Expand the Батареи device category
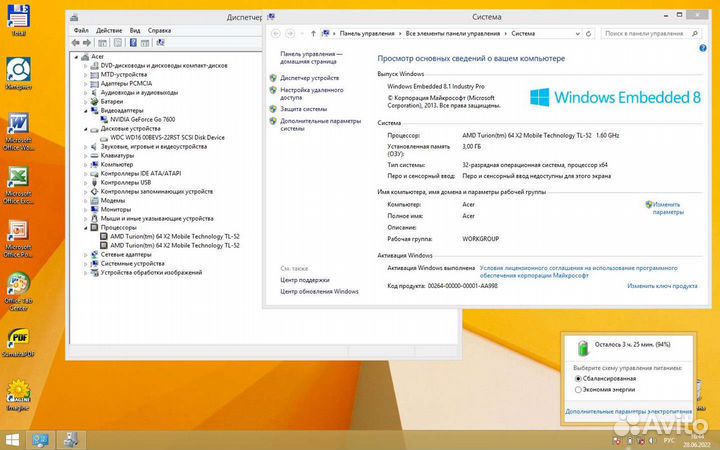Viewport: 720px width, 450px height. pyautogui.click(x=86, y=101)
